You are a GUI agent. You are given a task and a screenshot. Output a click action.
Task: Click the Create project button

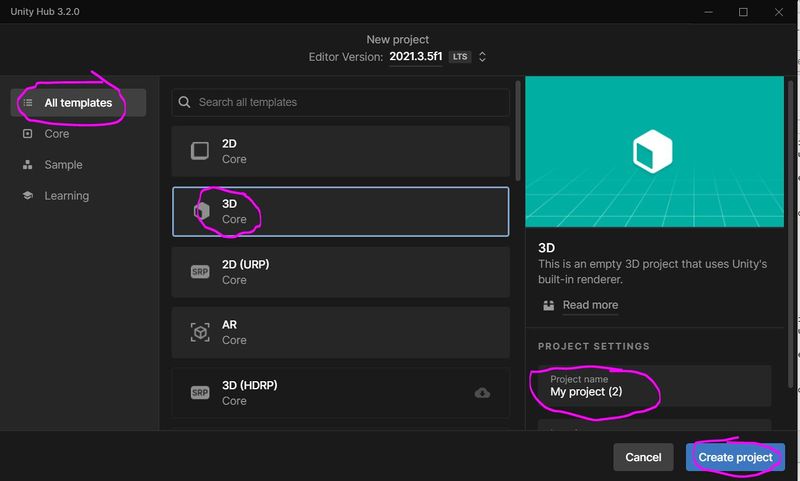tap(735, 457)
